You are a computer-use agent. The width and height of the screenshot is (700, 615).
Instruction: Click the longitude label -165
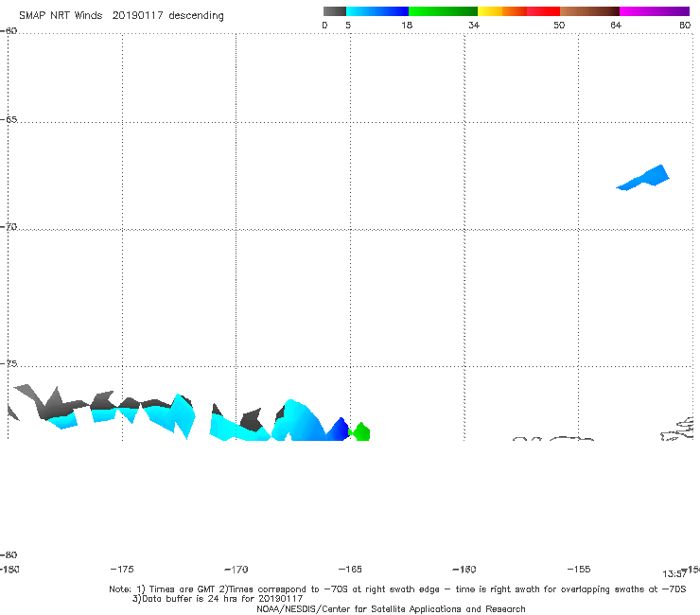pyautogui.click(x=350, y=569)
